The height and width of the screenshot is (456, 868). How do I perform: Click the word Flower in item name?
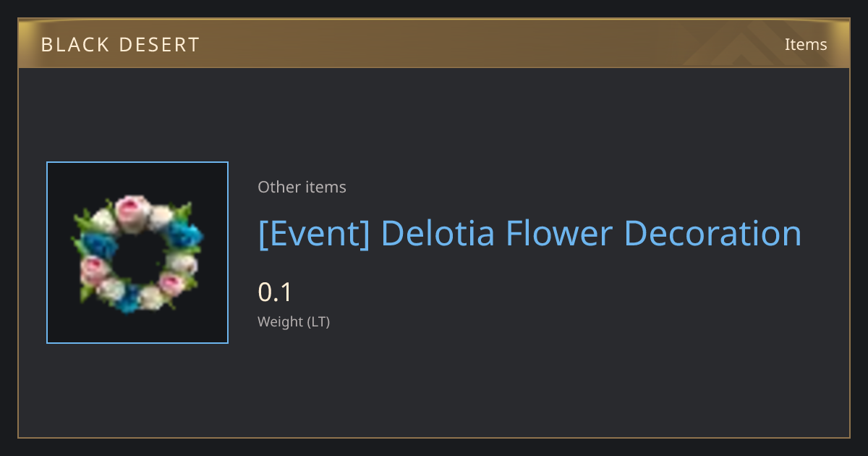pyautogui.click(x=559, y=234)
